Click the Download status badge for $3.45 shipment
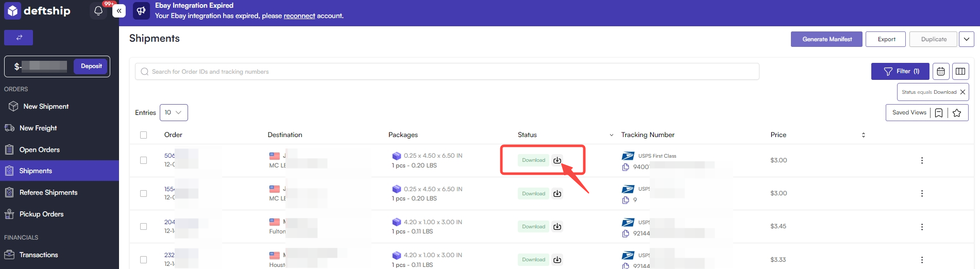980x269 pixels. (533, 227)
